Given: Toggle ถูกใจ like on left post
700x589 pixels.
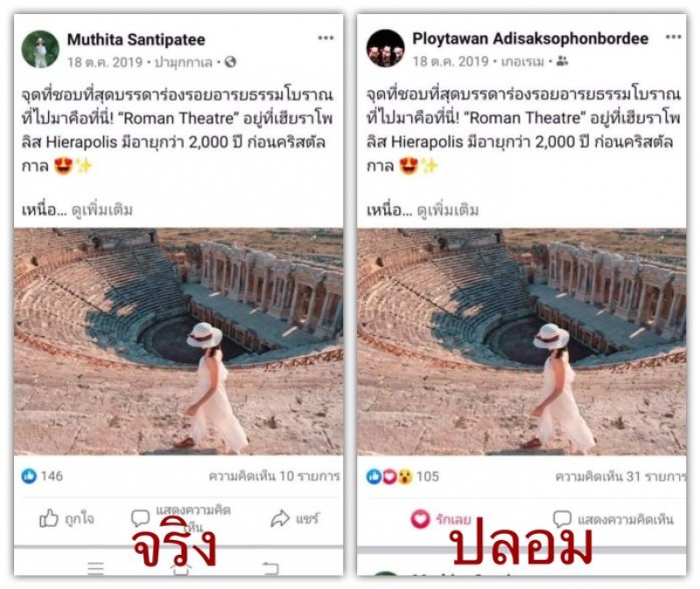Looking at the screenshot, I should (66, 519).
